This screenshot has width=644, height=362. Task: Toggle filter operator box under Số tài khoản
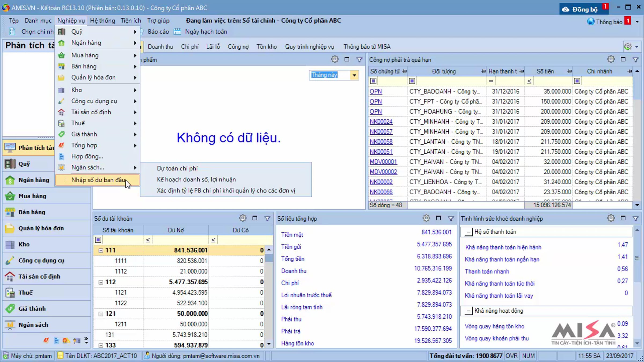(x=98, y=240)
